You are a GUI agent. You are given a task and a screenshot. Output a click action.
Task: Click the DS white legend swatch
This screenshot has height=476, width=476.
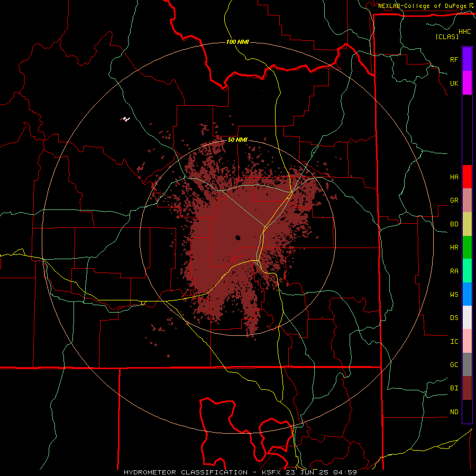467,317
